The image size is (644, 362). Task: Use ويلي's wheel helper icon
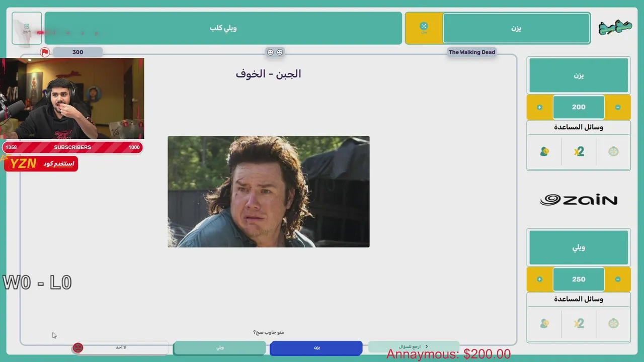(613, 323)
